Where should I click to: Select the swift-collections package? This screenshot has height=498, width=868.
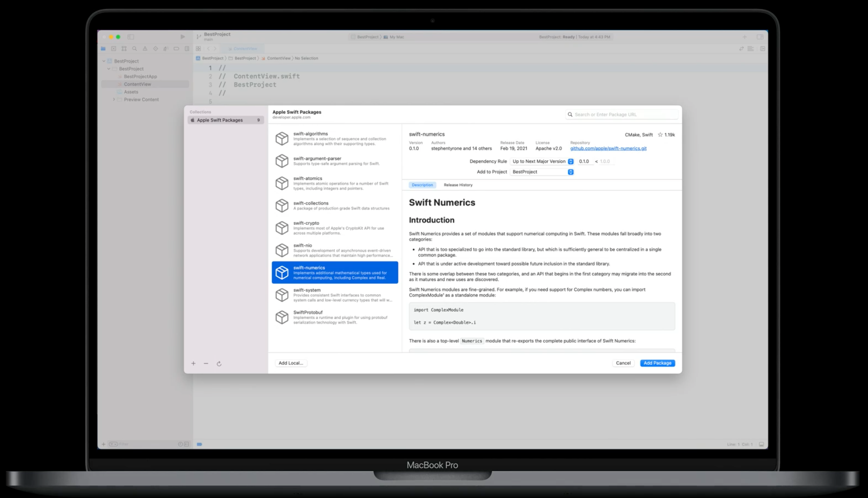[x=335, y=205]
